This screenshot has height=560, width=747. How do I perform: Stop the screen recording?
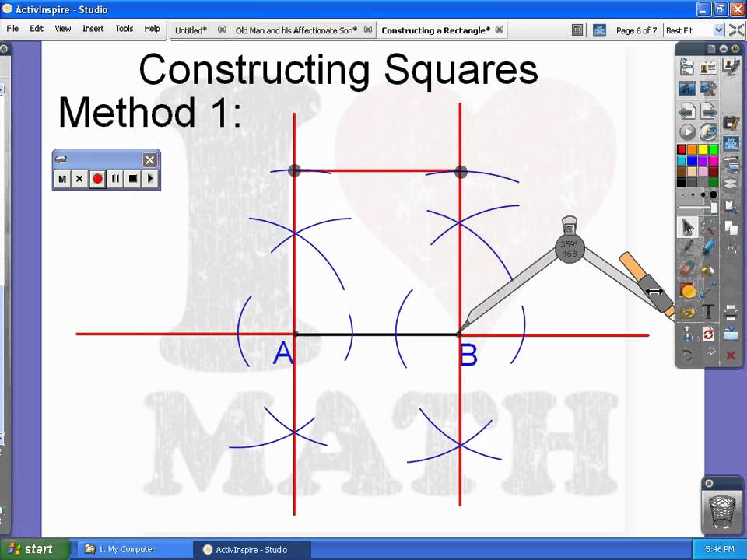(x=133, y=179)
